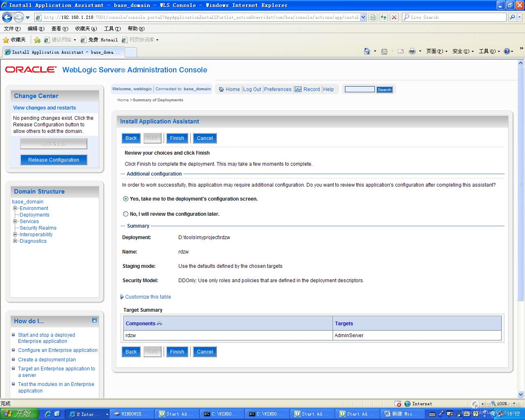Select No, I will review configuration later

pyautogui.click(x=126, y=214)
